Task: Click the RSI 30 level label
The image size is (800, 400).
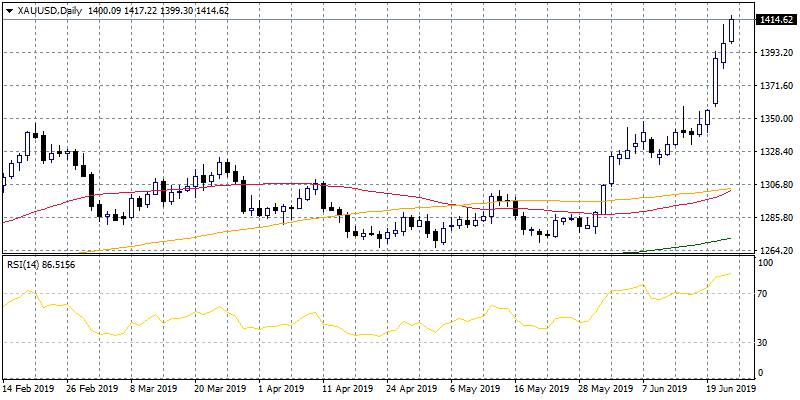Action: point(763,342)
